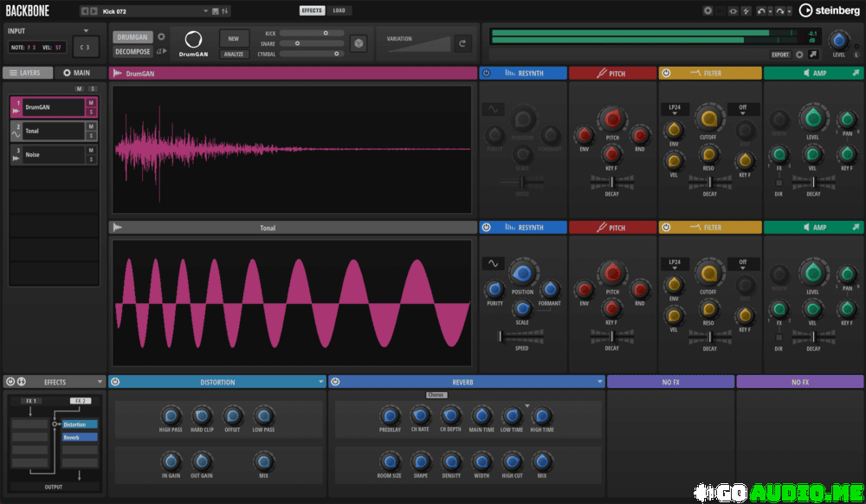Mute the DrumGAN layer
Image resolution: width=866 pixels, height=504 pixels.
[x=90, y=102]
